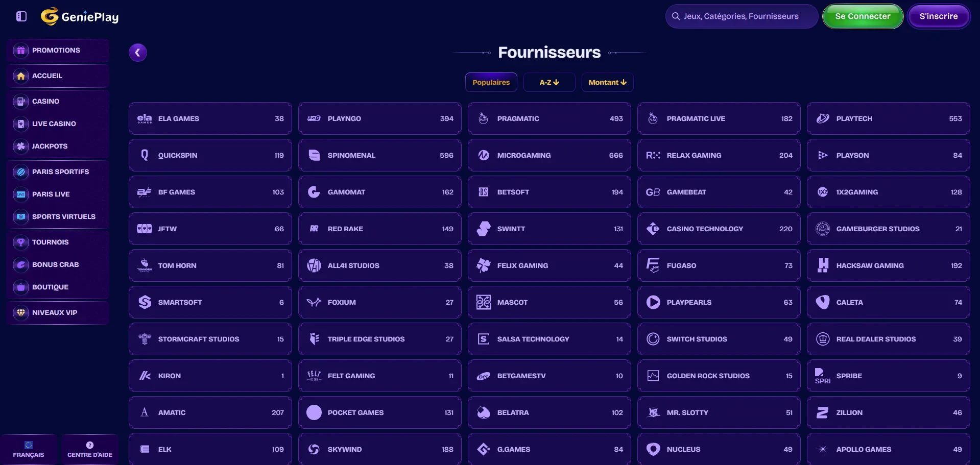Screen dimensions: 980x465
Task: Click the Relax Gaming logo icon
Action: (653, 155)
